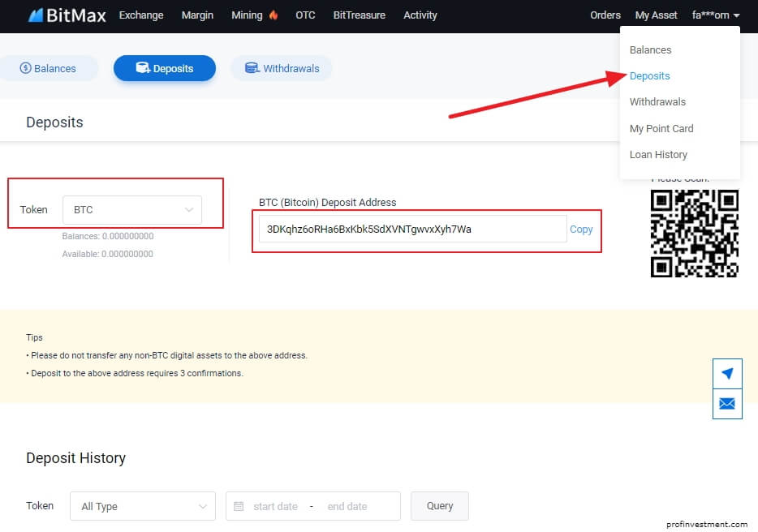
Task: Open BitTreasure in the navbar
Action: click(x=360, y=15)
